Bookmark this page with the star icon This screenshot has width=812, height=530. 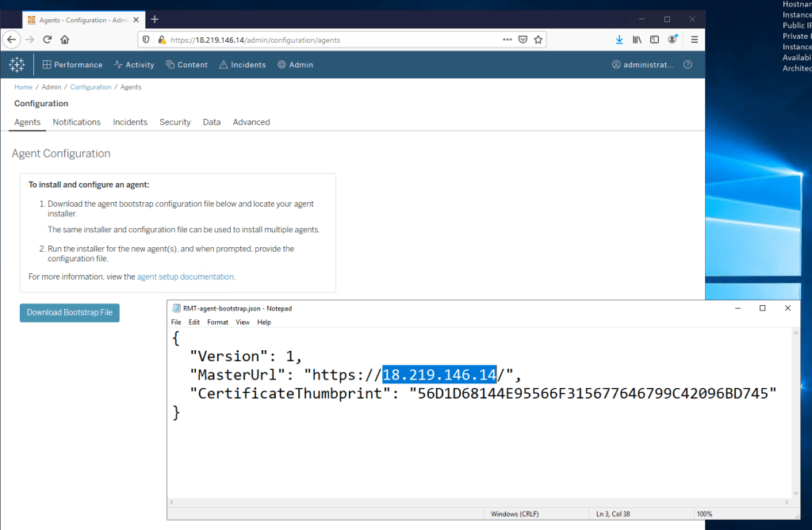[538, 39]
